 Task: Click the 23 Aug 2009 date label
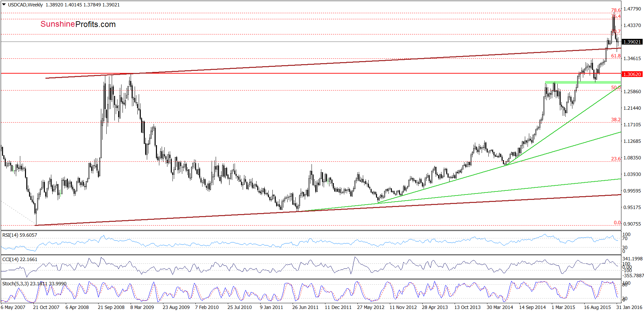(x=176, y=307)
